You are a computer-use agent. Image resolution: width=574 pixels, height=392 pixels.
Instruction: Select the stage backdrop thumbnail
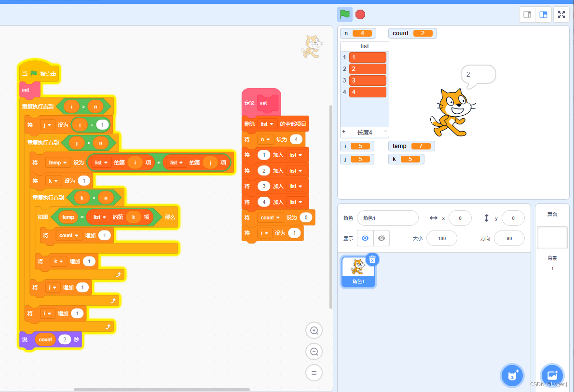pos(552,238)
